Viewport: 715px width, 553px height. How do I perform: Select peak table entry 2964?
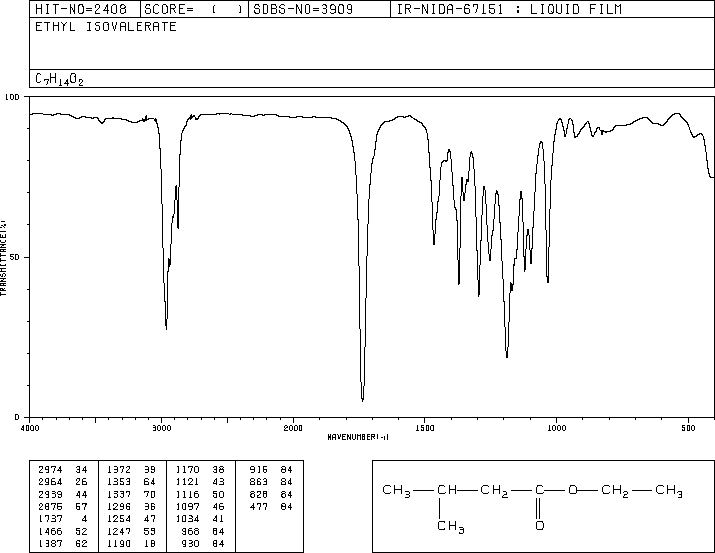tap(51, 482)
